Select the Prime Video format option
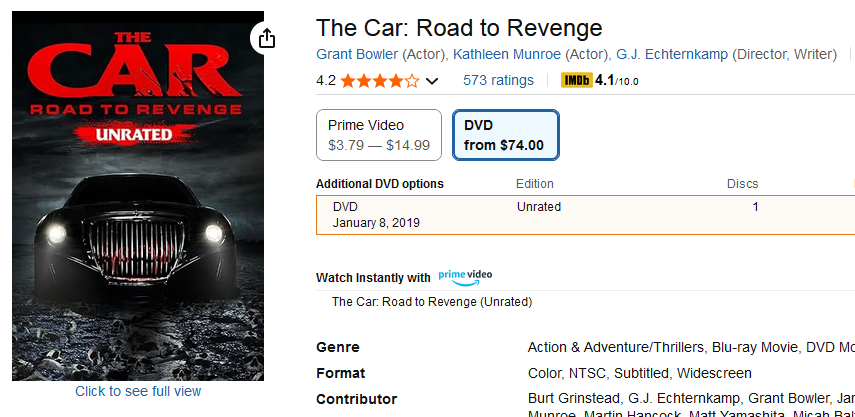The height and width of the screenshot is (417, 855). coord(379,135)
